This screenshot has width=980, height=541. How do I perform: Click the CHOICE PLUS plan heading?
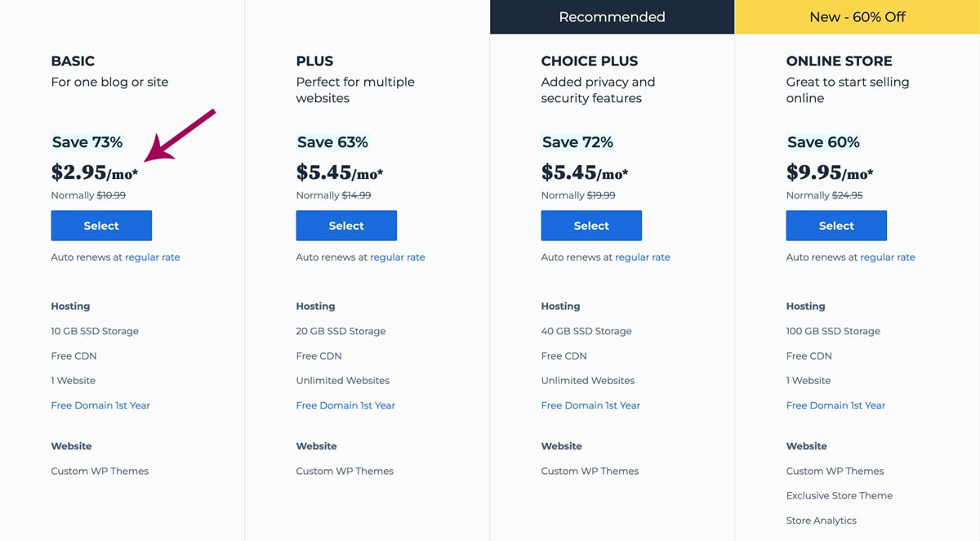[x=590, y=60]
